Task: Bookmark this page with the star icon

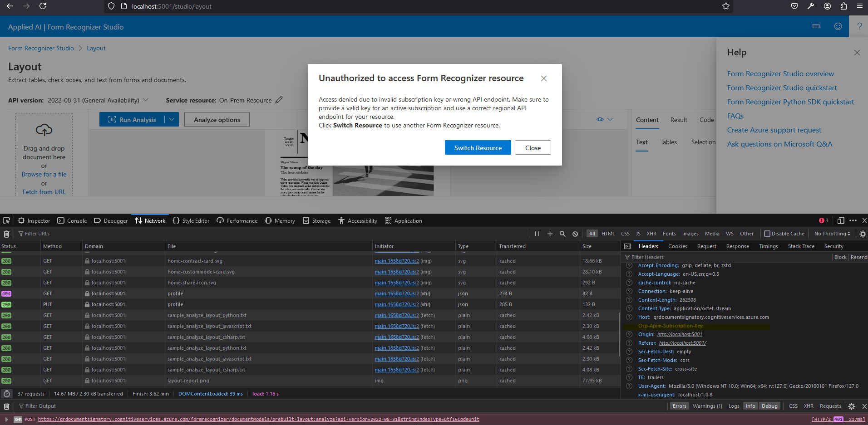Action: click(x=726, y=6)
